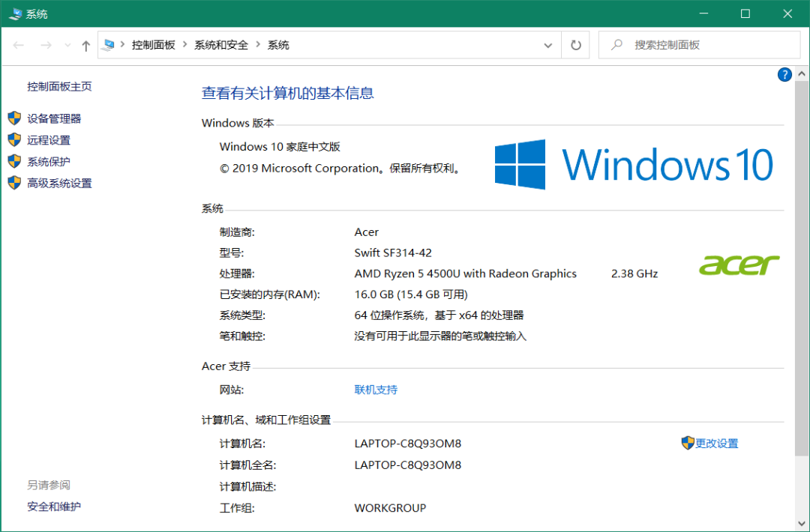
Task: Click the shield icon beside 高级系统设置
Action: coord(14,183)
